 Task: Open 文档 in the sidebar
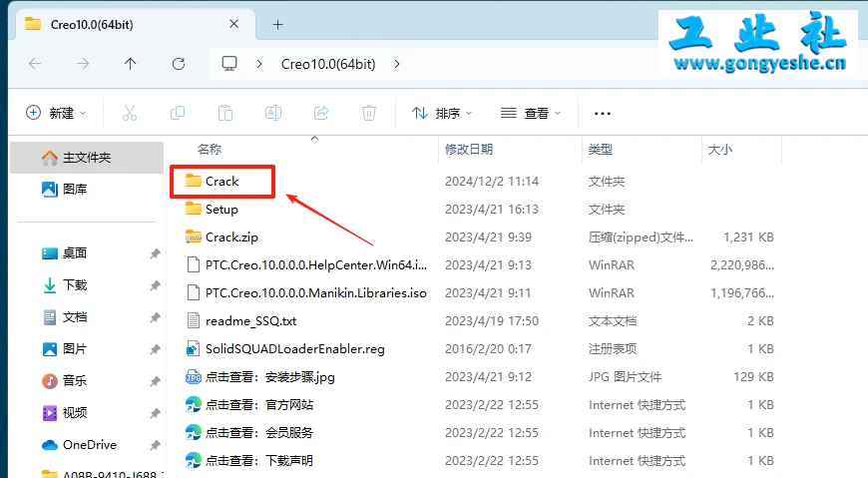point(65,316)
